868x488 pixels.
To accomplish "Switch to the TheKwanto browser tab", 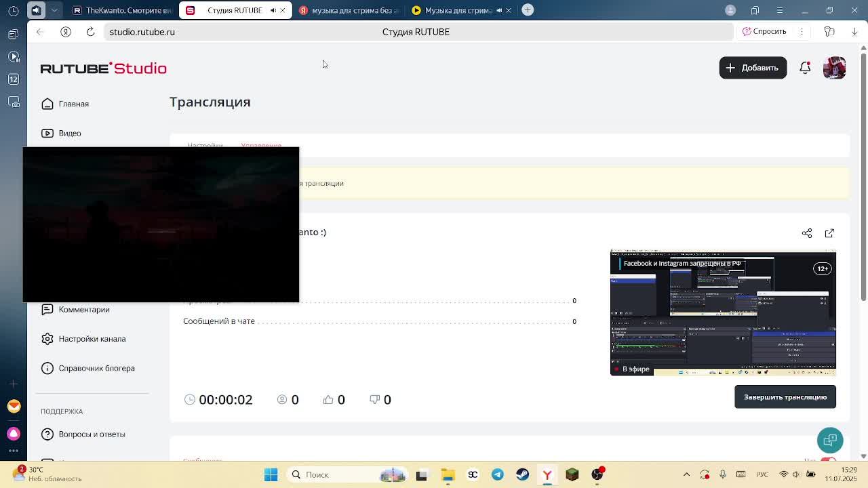I will [x=122, y=10].
